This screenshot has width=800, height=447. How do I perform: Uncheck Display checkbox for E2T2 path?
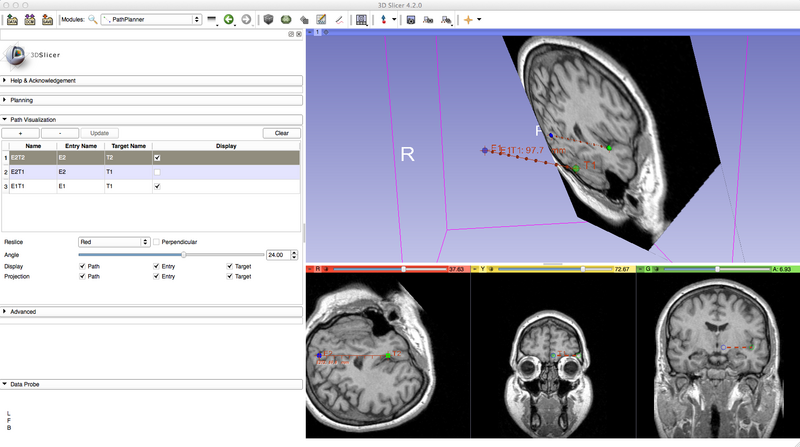(156, 158)
